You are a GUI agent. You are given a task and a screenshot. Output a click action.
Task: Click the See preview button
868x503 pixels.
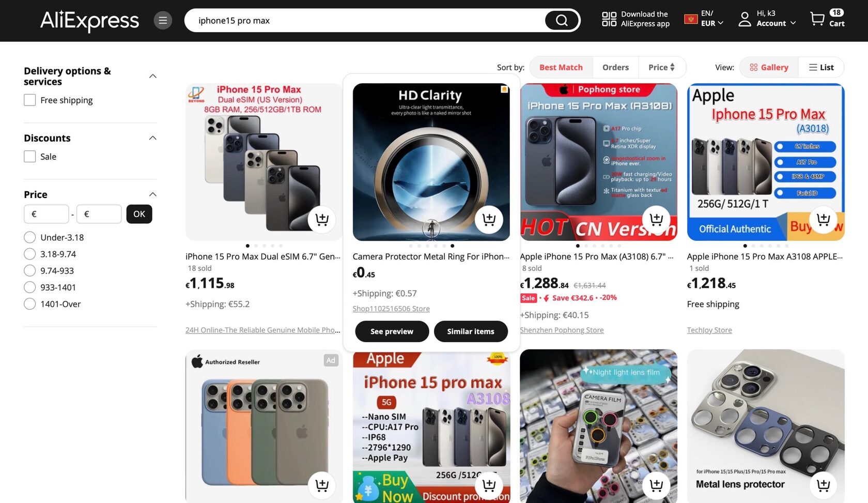pos(392,331)
